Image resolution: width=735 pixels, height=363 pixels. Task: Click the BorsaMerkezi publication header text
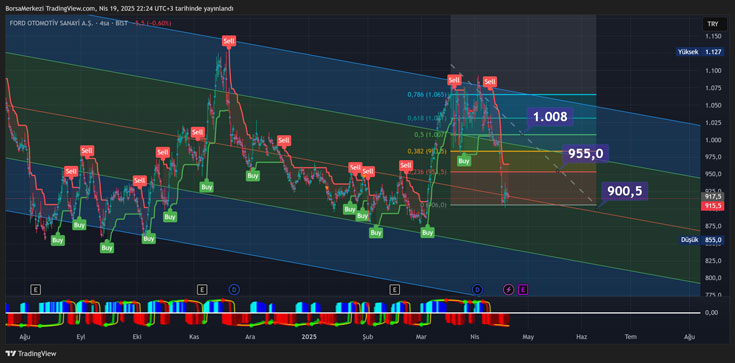[120, 8]
